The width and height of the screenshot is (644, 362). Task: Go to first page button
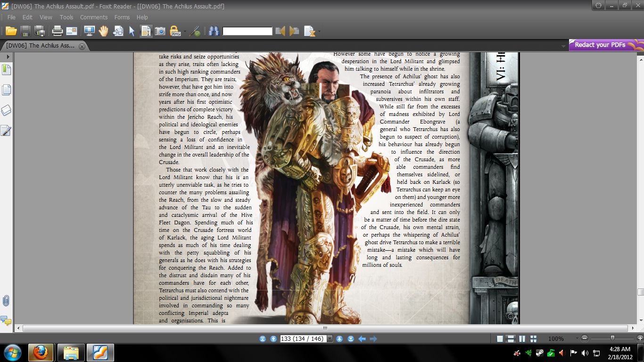pyautogui.click(x=263, y=339)
